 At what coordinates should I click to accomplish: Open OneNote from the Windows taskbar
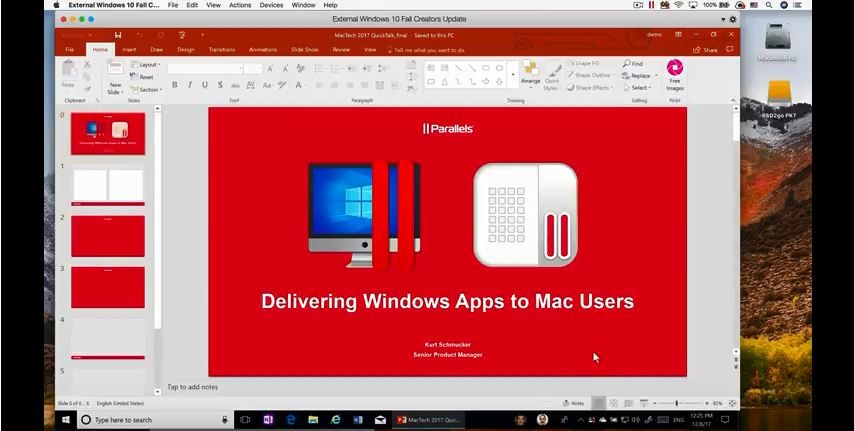(x=268, y=420)
